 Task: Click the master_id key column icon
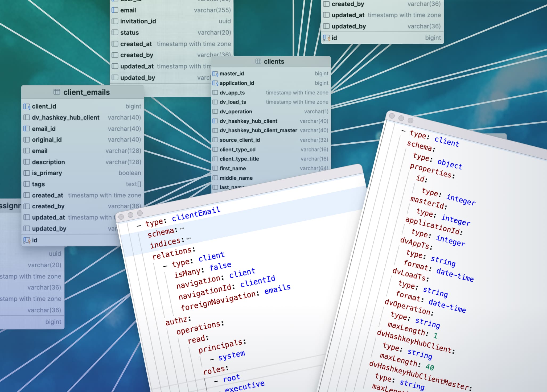click(215, 73)
